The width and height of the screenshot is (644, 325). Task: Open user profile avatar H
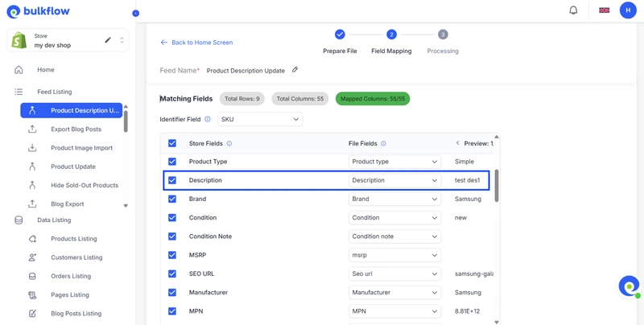[x=628, y=10]
